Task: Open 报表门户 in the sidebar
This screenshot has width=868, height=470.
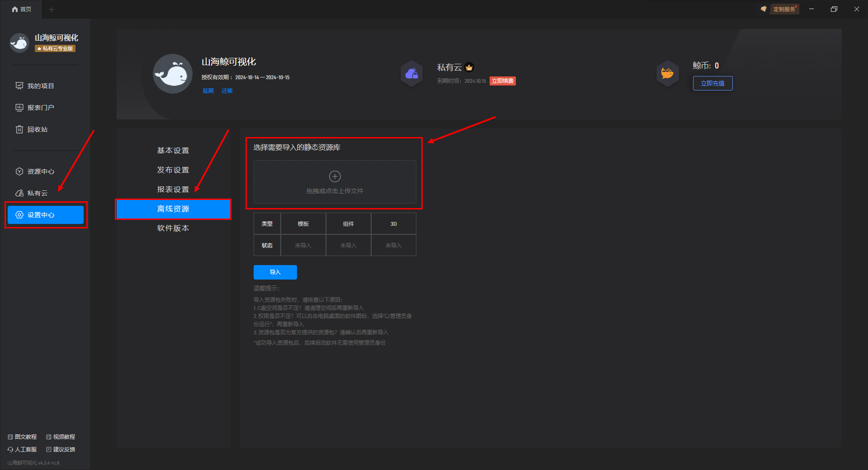Action: tap(35, 108)
